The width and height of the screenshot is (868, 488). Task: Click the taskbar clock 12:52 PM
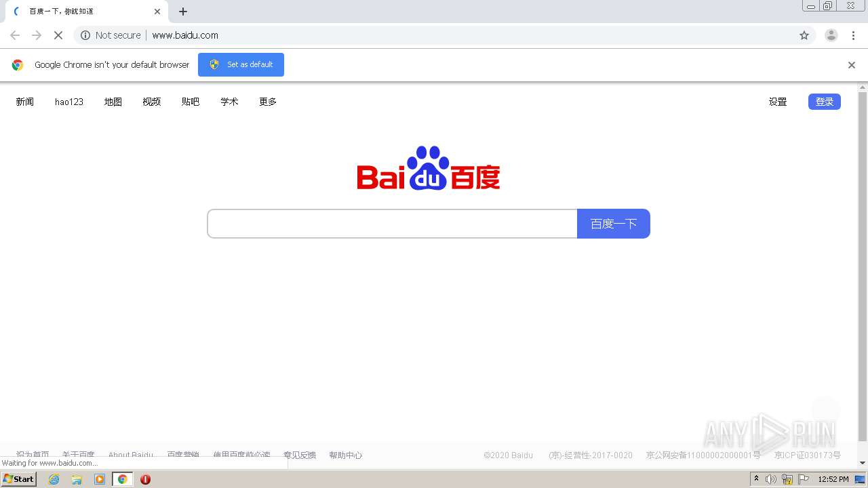[x=833, y=479]
